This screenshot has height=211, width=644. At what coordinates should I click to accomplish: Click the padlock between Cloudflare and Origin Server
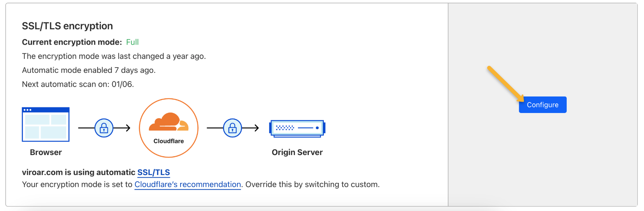point(233,128)
